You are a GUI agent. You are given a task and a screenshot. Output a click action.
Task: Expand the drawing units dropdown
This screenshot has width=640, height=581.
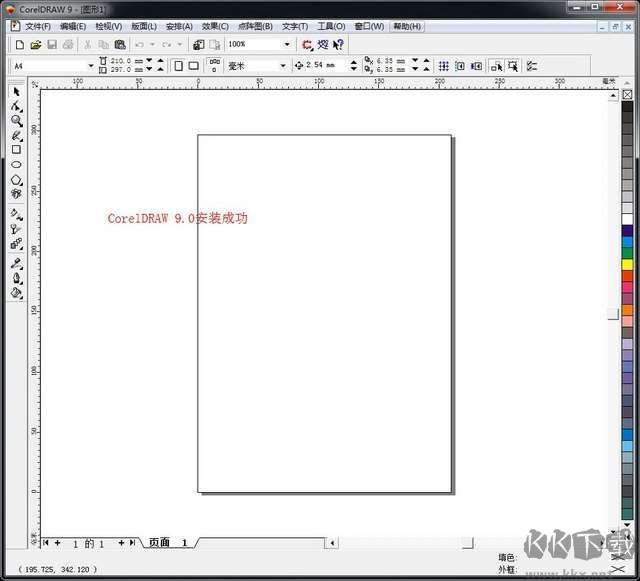[x=283, y=66]
